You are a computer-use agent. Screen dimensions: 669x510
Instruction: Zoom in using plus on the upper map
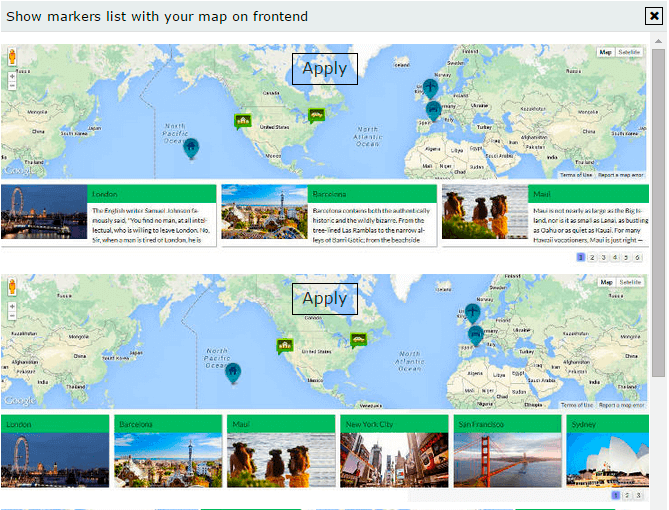coord(12,76)
